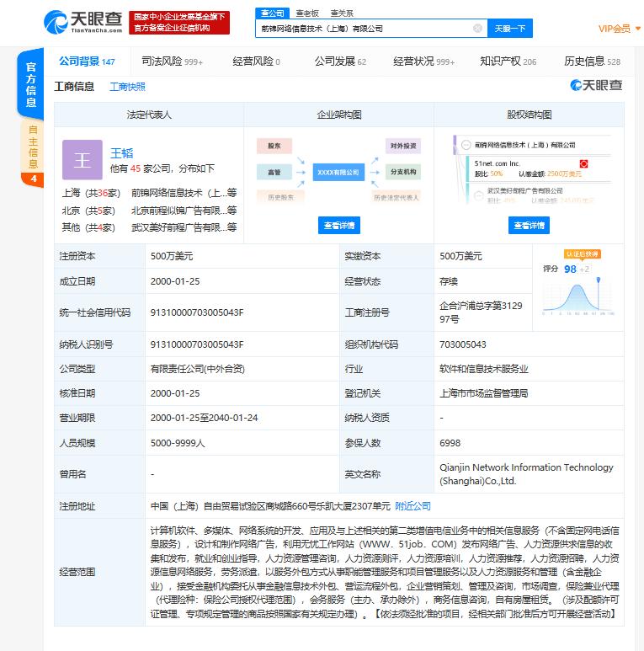The image size is (644, 651).
Task: Click the 认证后获得 orange badge
Action: (x=583, y=253)
